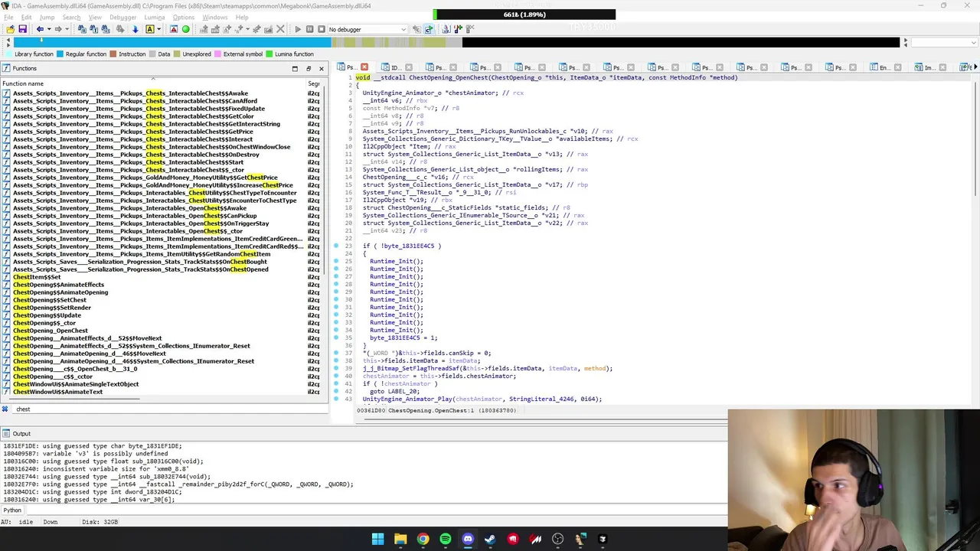Click breakpoint dot at line 23

pyautogui.click(x=336, y=246)
